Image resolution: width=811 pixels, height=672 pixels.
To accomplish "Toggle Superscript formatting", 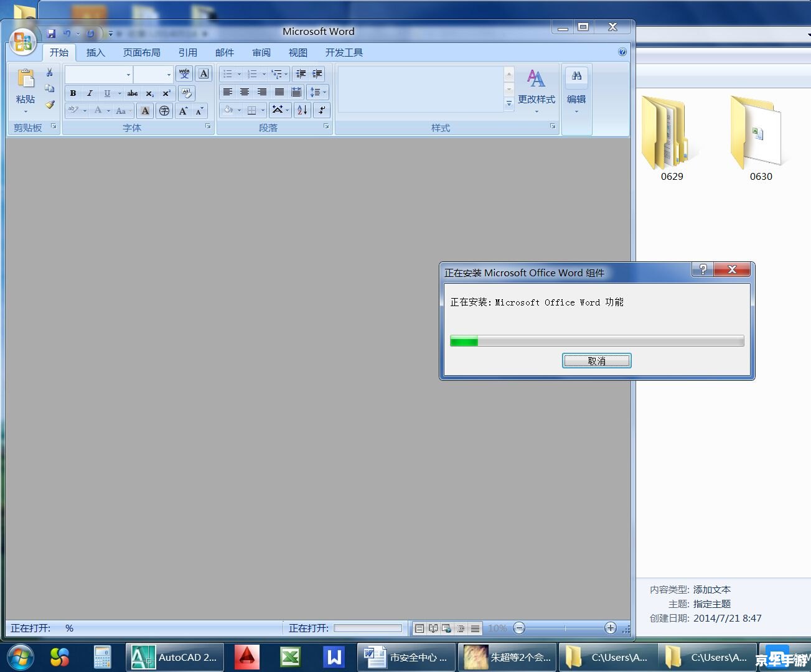I will coord(166,93).
